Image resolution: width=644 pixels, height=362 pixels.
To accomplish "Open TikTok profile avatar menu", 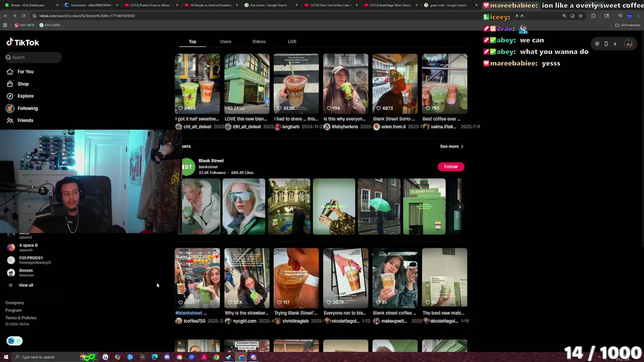I will click(628, 44).
